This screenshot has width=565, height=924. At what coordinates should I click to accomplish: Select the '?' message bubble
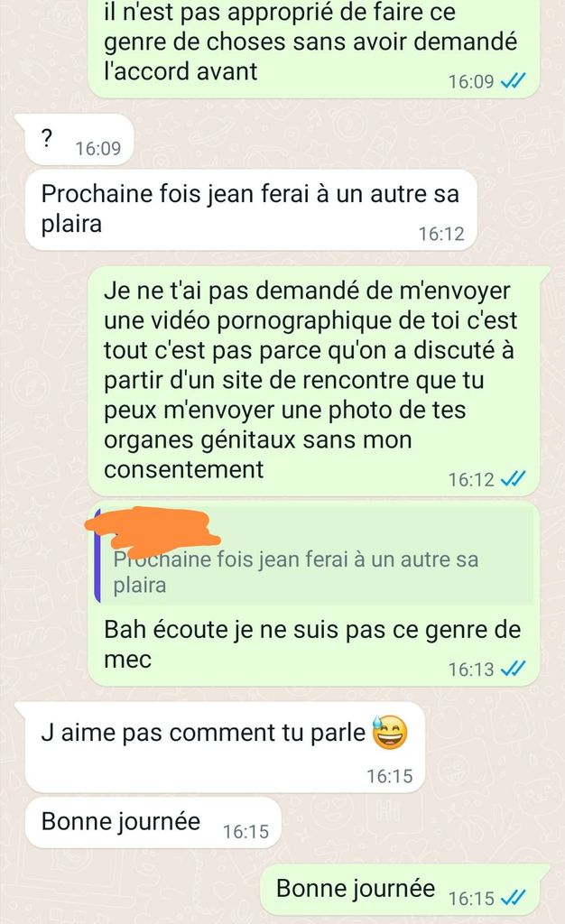point(79,139)
